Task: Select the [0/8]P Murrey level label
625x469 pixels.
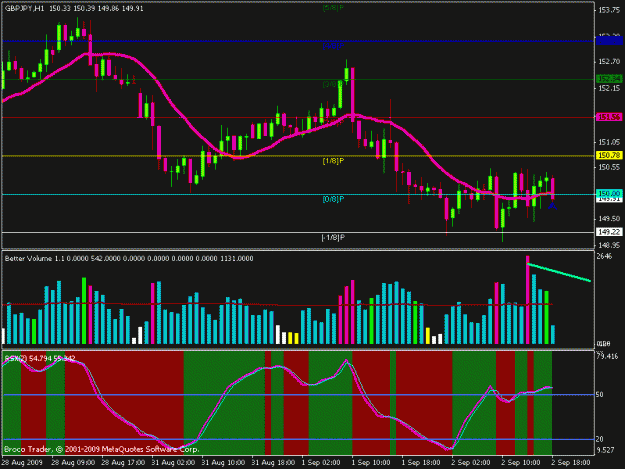Action: coord(333,199)
